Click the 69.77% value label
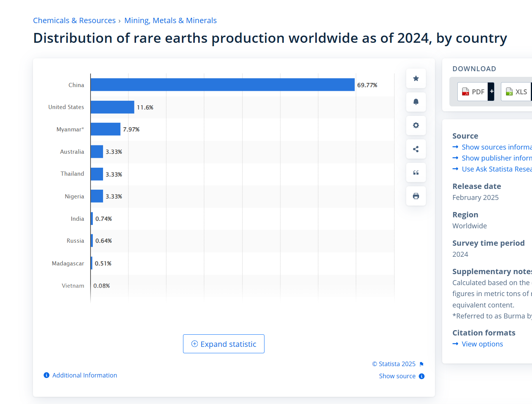 [367, 85]
